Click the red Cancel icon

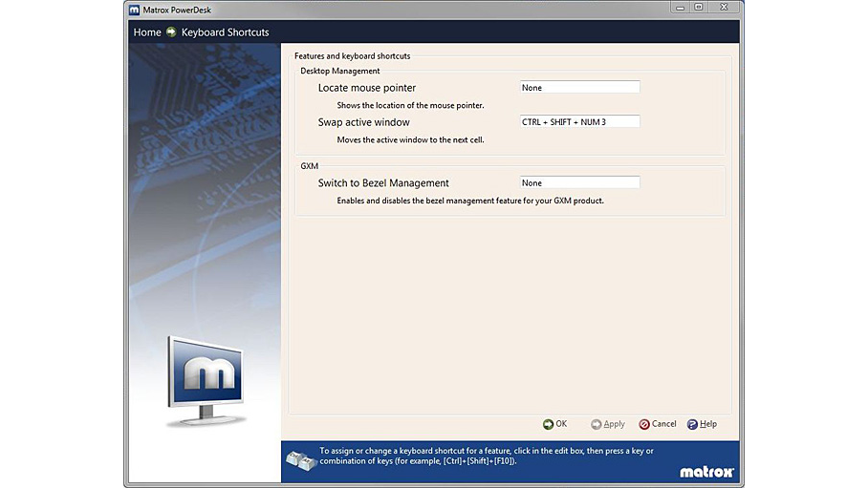click(x=644, y=424)
